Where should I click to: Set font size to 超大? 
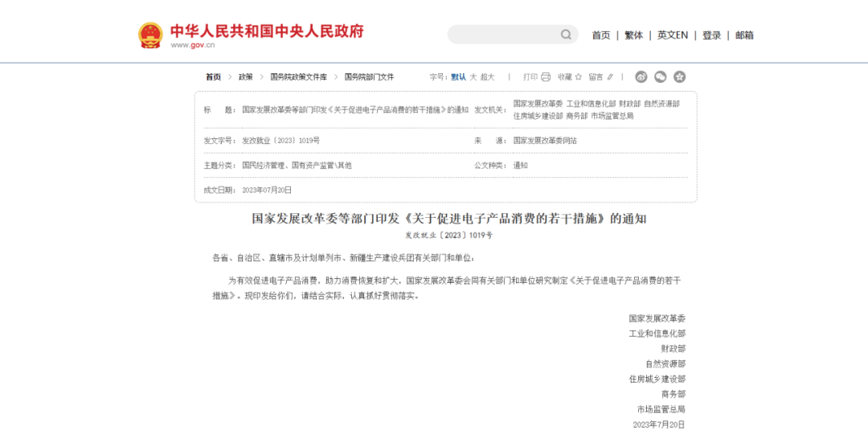(x=488, y=77)
